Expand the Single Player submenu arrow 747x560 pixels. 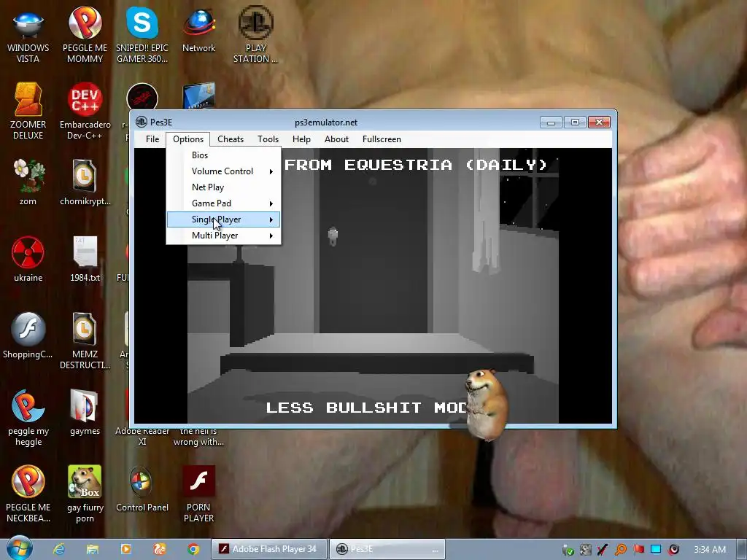(x=271, y=219)
